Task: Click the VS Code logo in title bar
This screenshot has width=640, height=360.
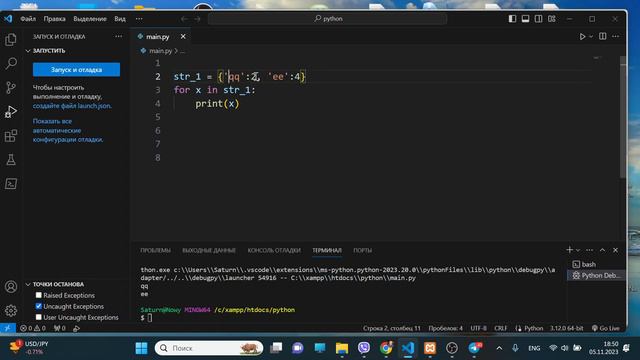Action: pyautogui.click(x=8, y=19)
